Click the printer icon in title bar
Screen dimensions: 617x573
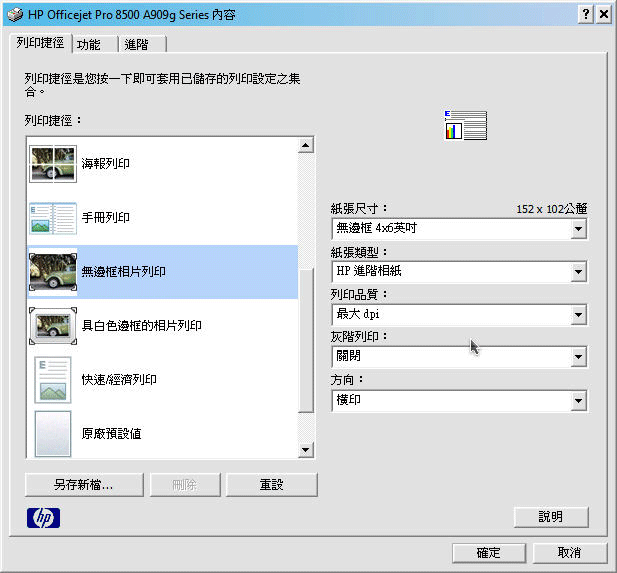pyautogui.click(x=15, y=15)
